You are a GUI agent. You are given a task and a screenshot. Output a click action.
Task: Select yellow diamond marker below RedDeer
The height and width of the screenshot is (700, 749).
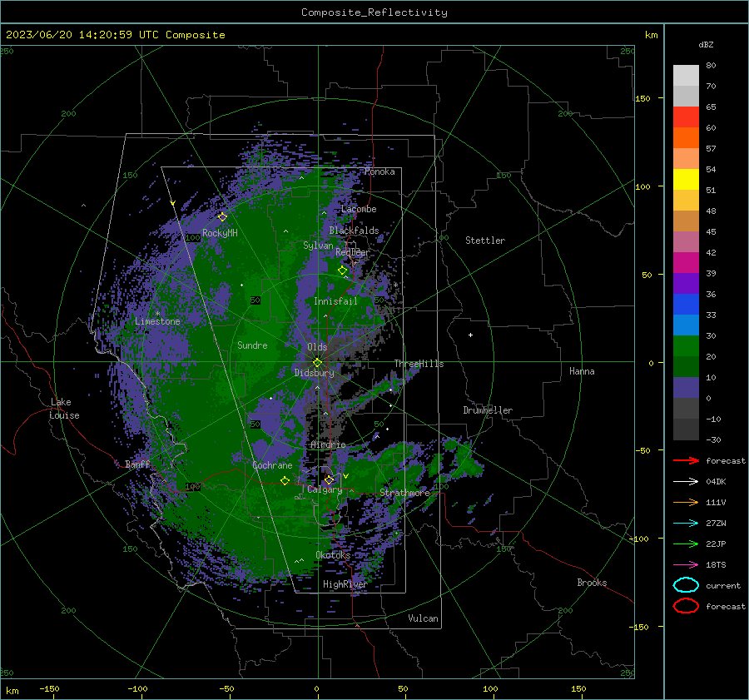(342, 271)
